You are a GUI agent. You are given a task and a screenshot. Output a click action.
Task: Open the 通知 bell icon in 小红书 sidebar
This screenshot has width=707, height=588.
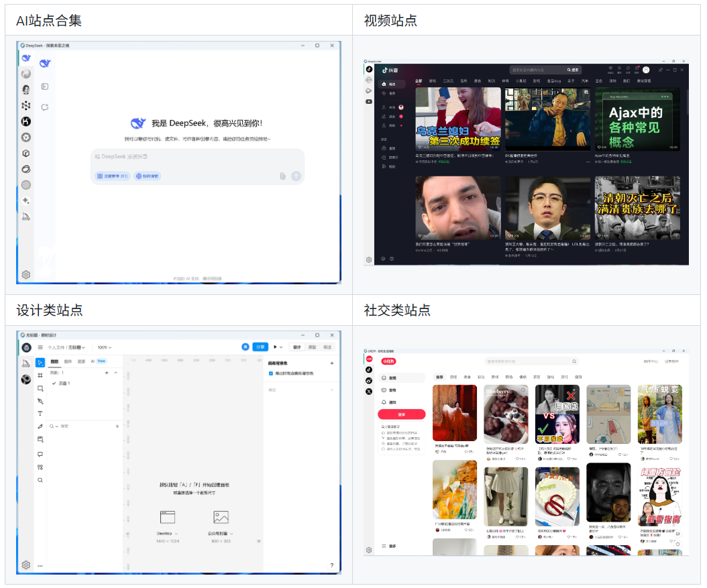384,402
